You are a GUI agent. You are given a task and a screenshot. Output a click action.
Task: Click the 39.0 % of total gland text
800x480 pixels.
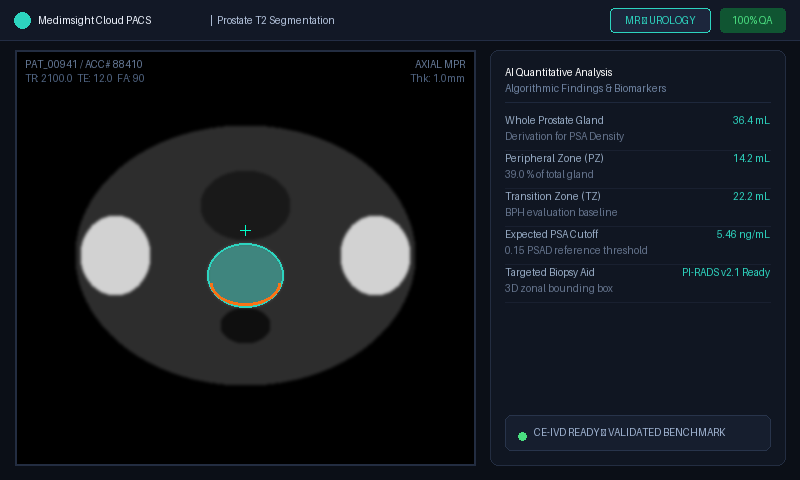[549, 174]
